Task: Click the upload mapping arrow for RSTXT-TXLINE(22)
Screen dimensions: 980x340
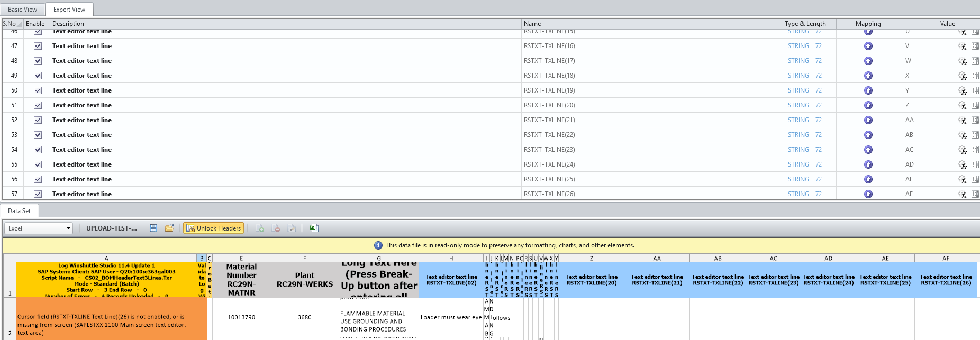Action: click(x=868, y=135)
